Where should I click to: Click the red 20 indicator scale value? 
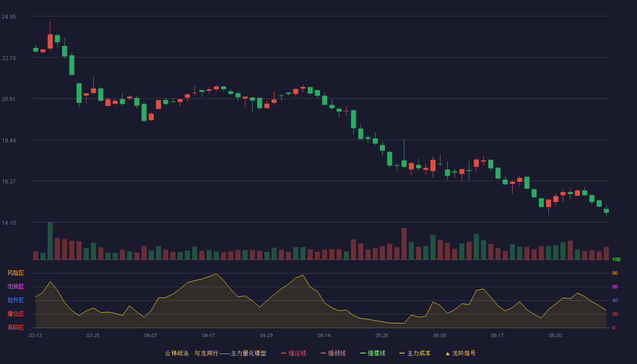click(x=615, y=314)
